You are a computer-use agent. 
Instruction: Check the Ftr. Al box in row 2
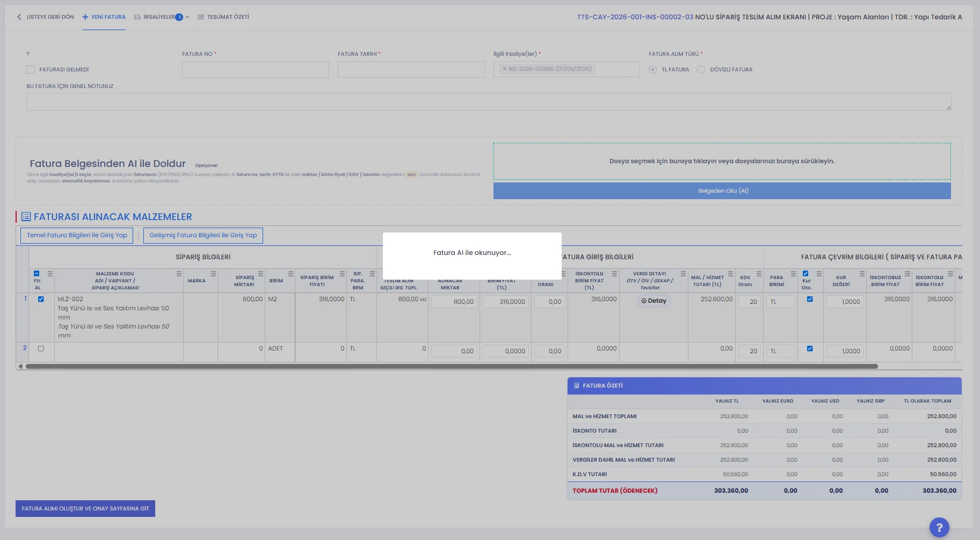click(41, 349)
